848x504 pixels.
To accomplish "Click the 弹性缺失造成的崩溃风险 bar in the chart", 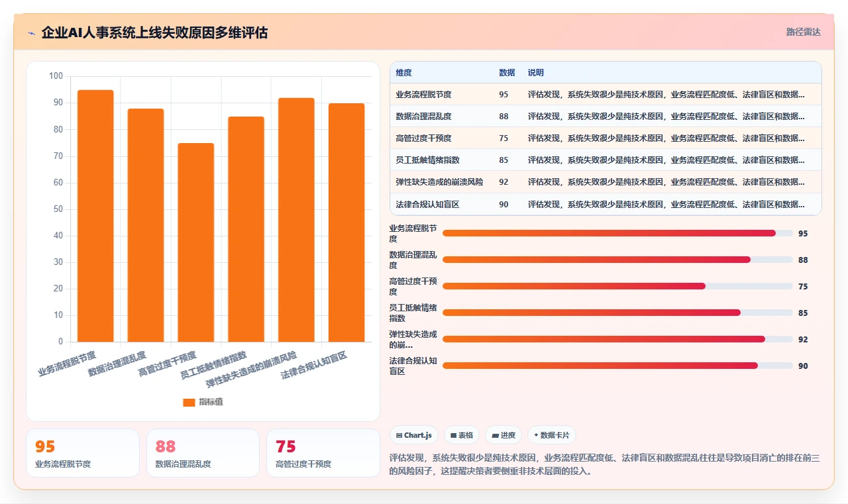I will [296, 220].
